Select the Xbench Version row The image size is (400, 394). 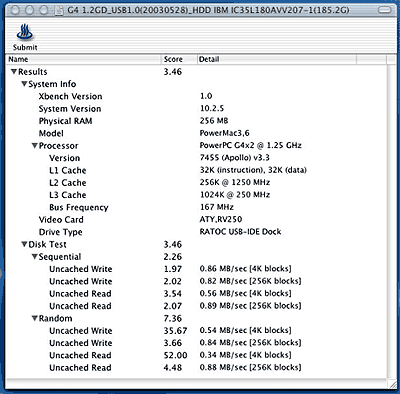pos(197,96)
